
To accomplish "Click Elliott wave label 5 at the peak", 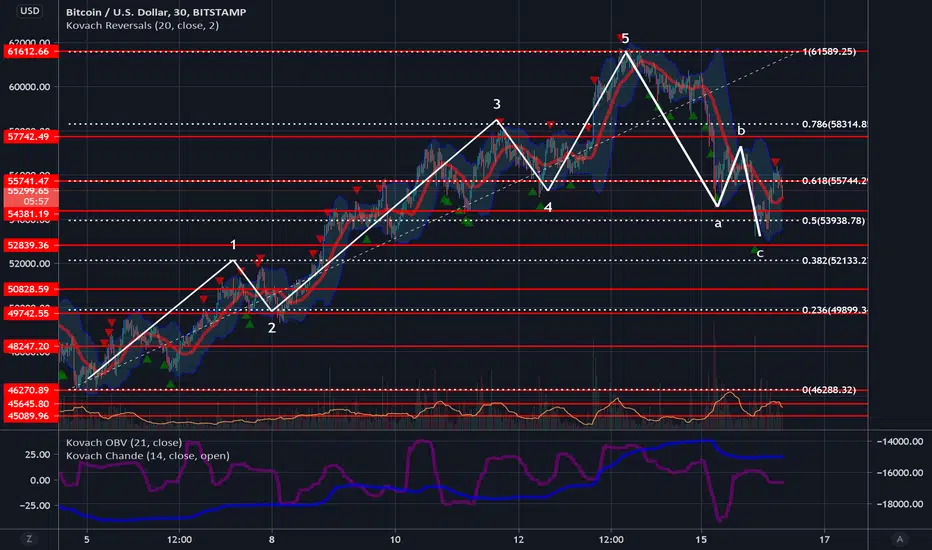I will [625, 39].
